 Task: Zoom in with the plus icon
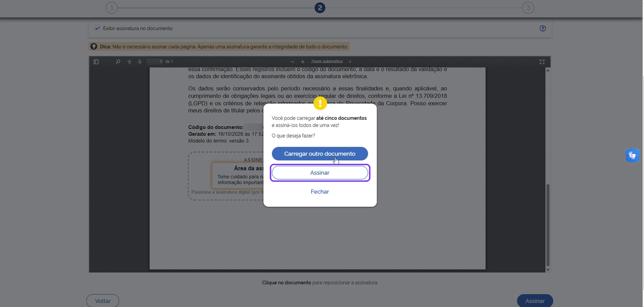[303, 62]
